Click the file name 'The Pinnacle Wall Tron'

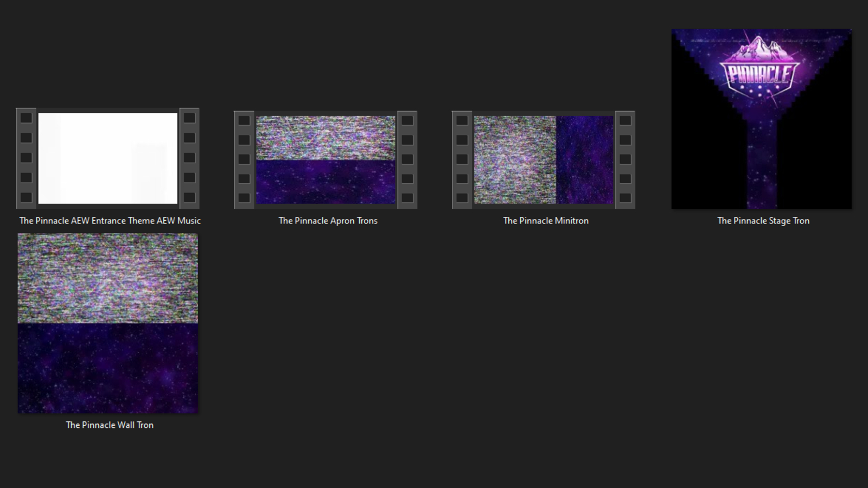110,425
